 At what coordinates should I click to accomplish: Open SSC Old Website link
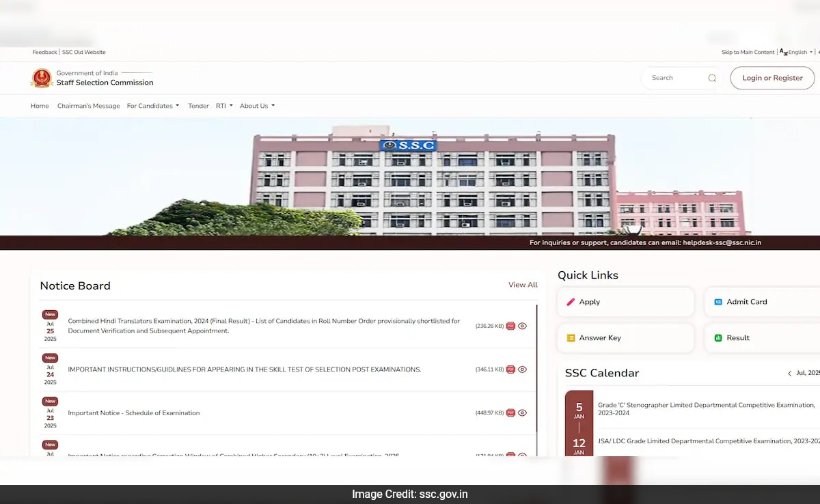(84, 52)
